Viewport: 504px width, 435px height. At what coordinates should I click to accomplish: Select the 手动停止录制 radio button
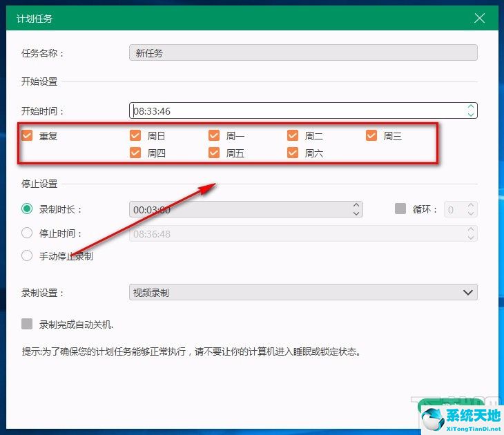tap(27, 255)
